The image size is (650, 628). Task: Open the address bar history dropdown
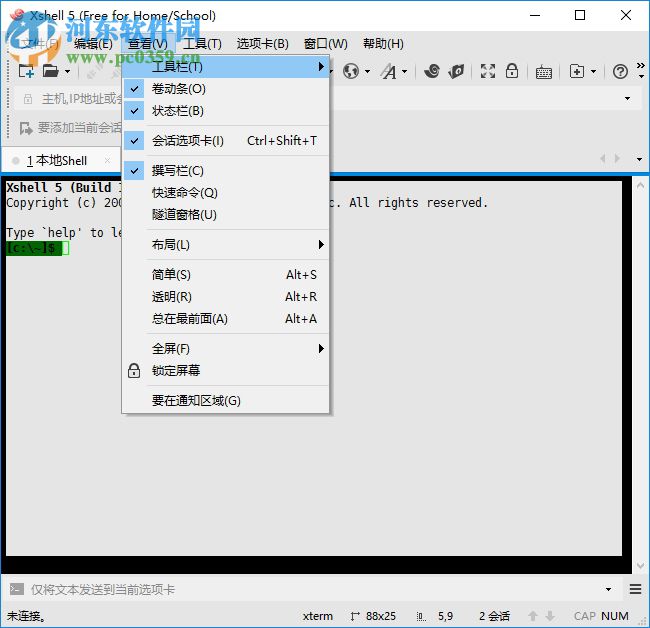tap(627, 99)
